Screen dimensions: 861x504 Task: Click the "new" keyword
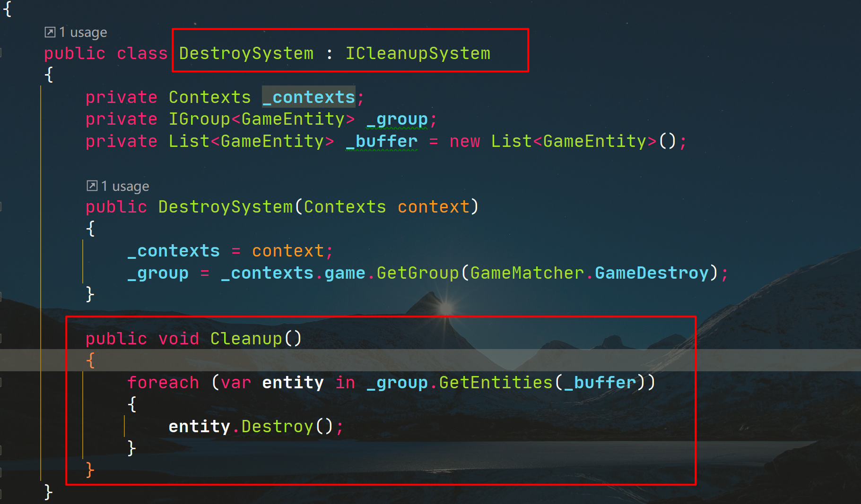tap(465, 141)
